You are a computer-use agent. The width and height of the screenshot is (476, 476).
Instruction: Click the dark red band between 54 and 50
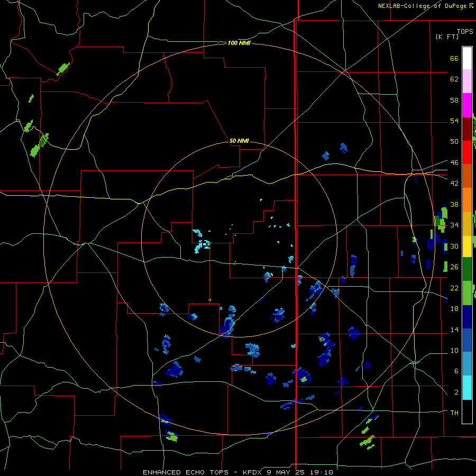point(467,129)
